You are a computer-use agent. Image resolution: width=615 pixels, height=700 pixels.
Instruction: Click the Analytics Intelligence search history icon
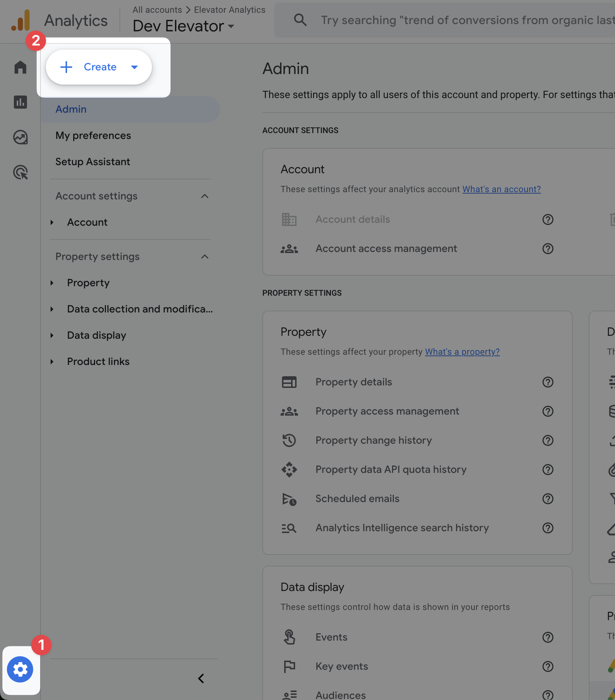click(289, 528)
